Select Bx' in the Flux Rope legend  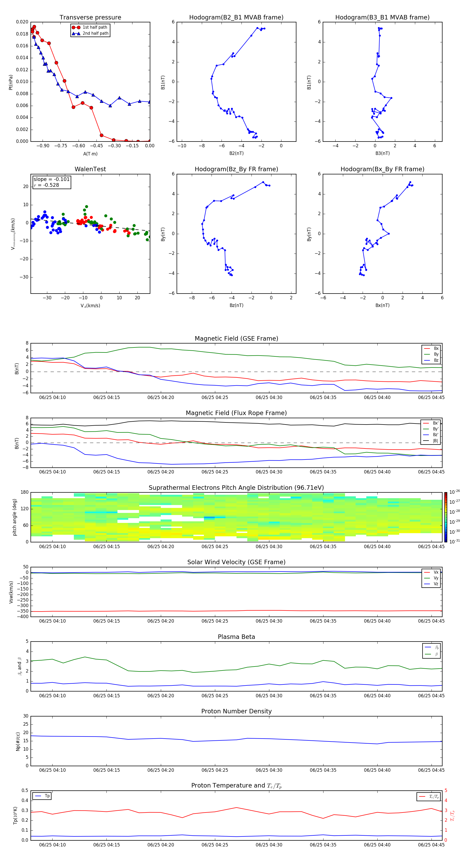[431, 423]
